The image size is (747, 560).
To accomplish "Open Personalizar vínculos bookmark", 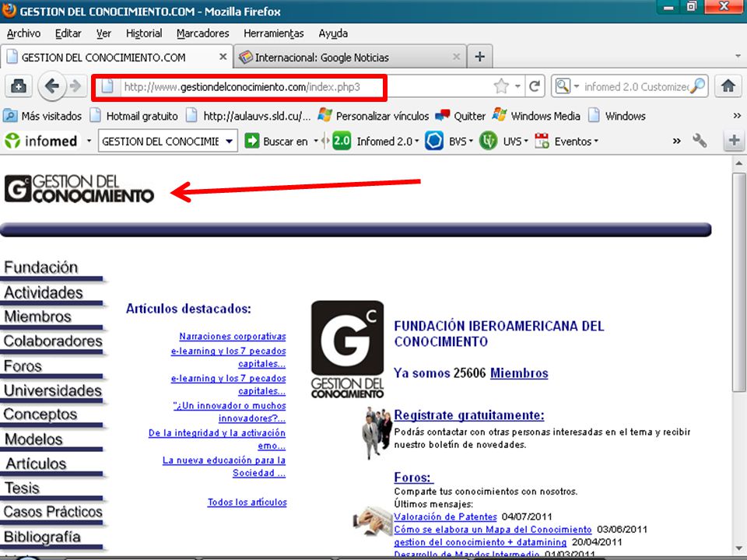I will [x=373, y=116].
